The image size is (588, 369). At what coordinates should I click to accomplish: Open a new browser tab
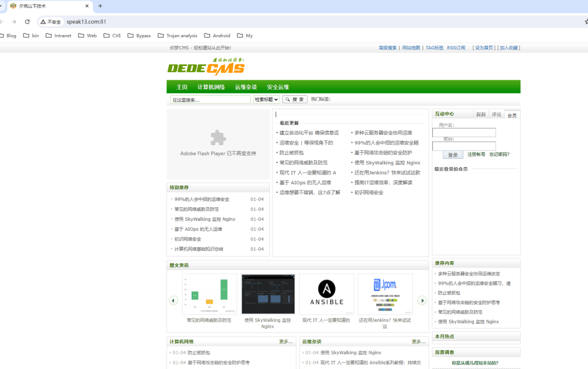point(100,6)
